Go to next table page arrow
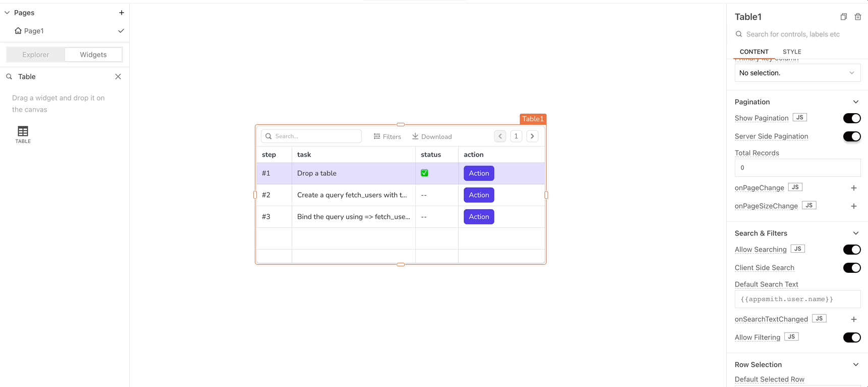The height and width of the screenshot is (387, 868). (532, 136)
